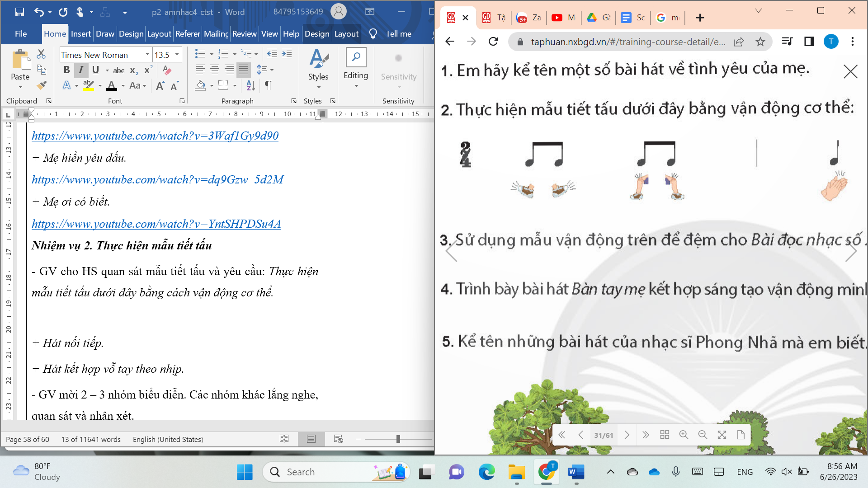Image resolution: width=868 pixels, height=488 pixels.
Task: Increase font size with Grow Font
Action: (160, 85)
